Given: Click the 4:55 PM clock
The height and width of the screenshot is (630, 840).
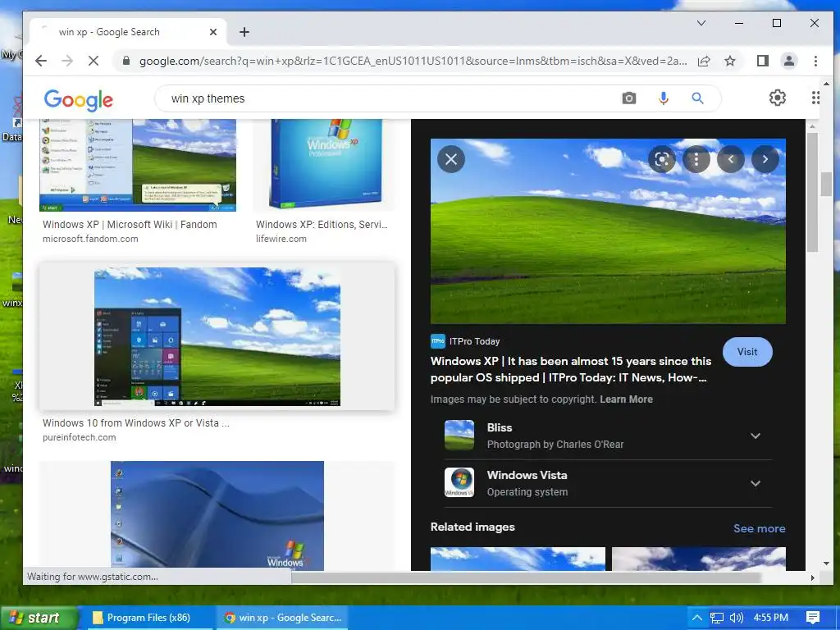Looking at the screenshot, I should [x=771, y=618].
